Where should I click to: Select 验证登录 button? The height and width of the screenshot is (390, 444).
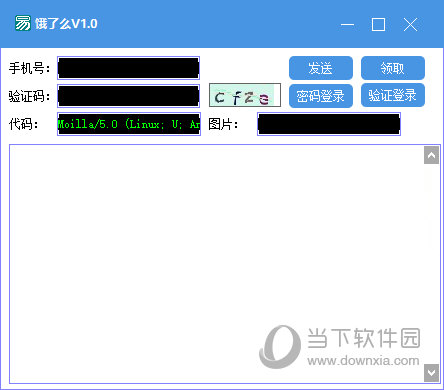pyautogui.click(x=393, y=95)
